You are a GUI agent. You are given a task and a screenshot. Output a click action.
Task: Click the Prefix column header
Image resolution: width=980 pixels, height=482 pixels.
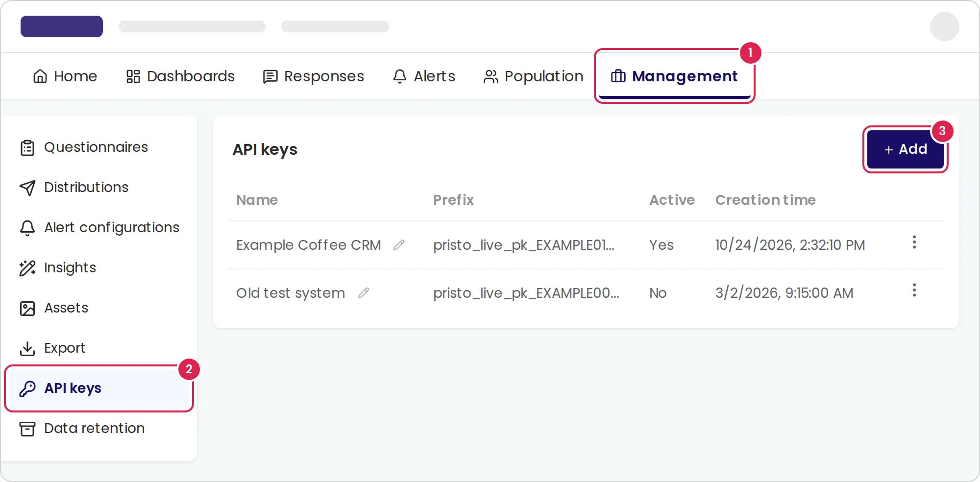click(453, 200)
